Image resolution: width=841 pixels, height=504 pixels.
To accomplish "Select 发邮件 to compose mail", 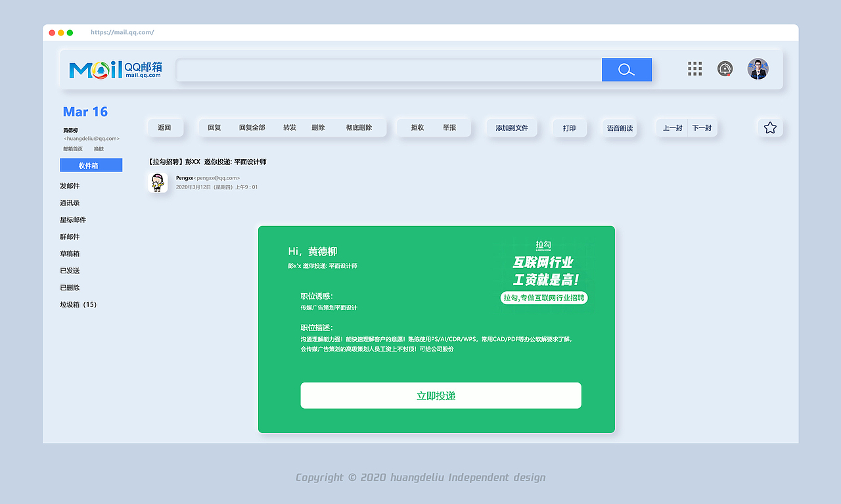I will coord(70,186).
